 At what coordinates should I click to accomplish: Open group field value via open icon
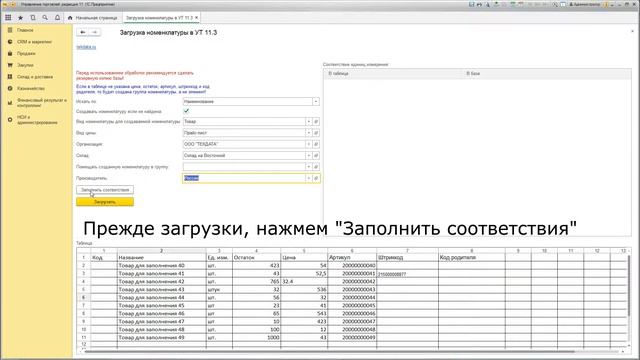316,167
